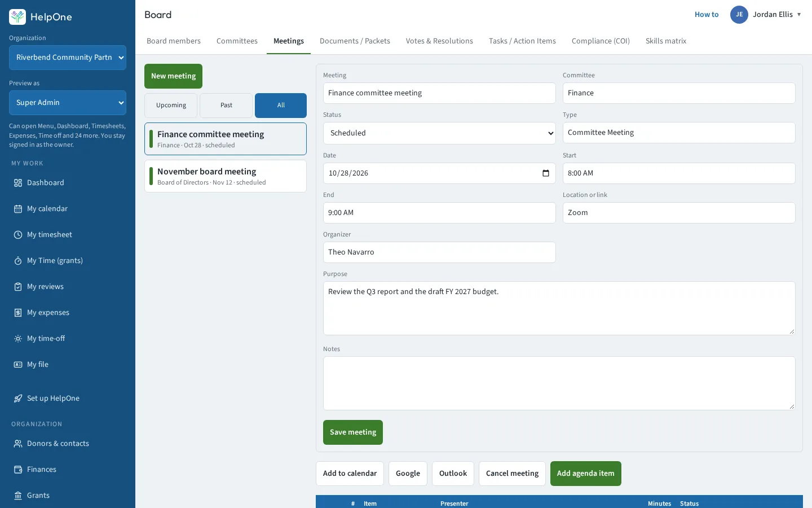Open the Status Scheduled dropdown

(x=439, y=133)
